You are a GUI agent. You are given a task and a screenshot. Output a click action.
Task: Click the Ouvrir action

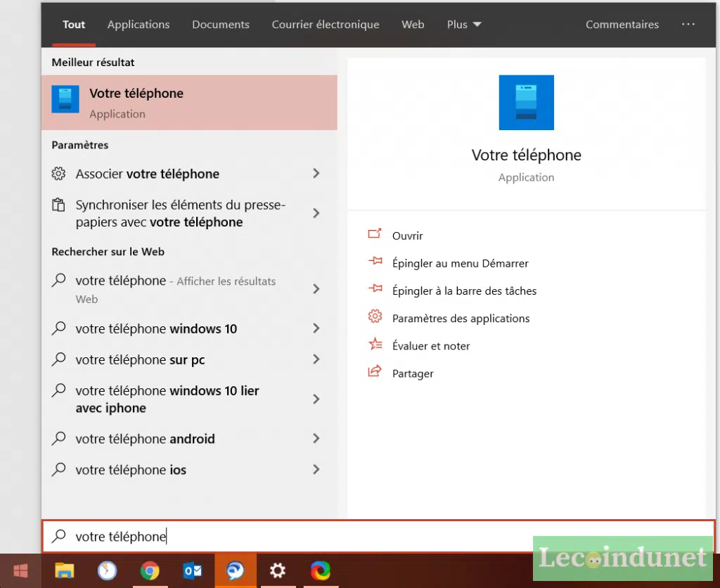pyautogui.click(x=407, y=236)
